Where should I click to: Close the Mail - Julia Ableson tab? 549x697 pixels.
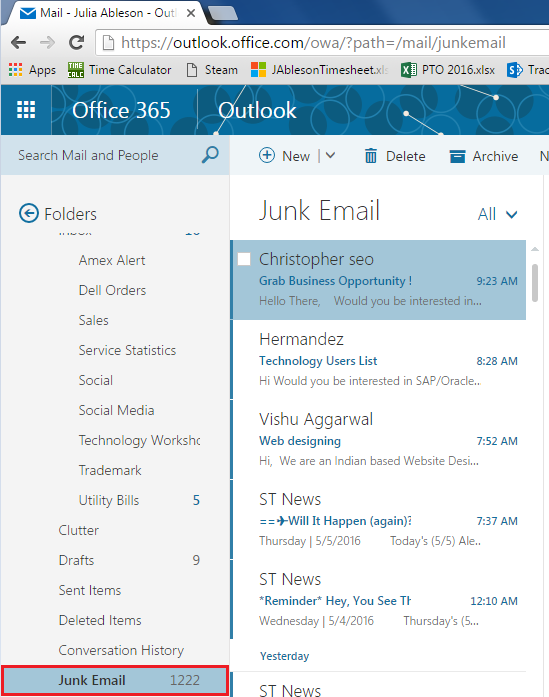point(191,13)
